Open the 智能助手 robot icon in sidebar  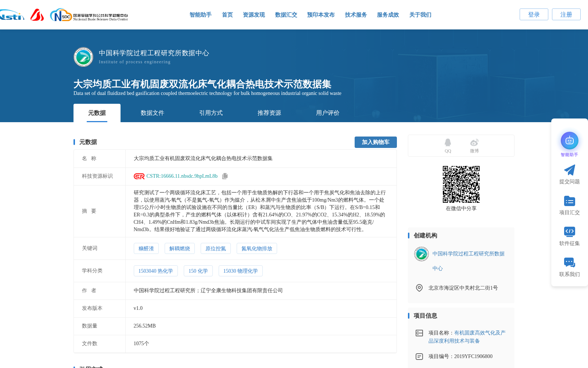coord(570,141)
